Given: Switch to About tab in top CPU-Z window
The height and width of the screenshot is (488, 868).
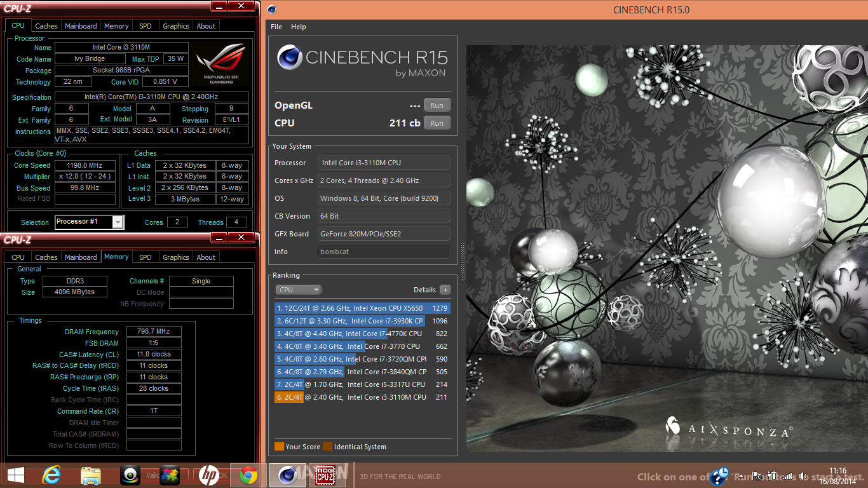Looking at the screenshot, I should pyautogui.click(x=206, y=26).
